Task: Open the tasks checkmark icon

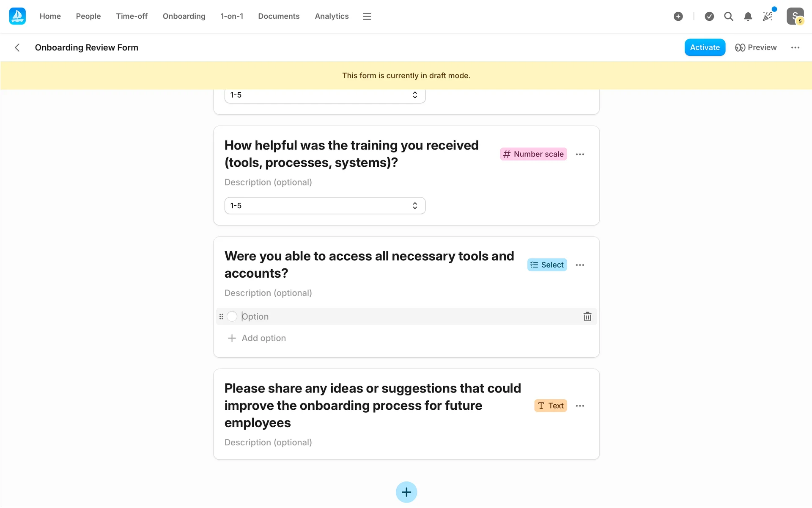Action: 709,16
